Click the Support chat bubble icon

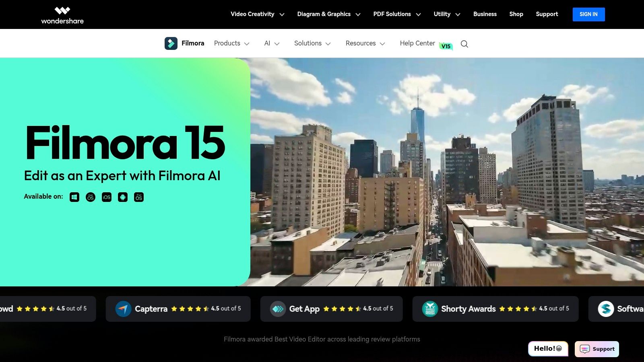[x=585, y=349]
